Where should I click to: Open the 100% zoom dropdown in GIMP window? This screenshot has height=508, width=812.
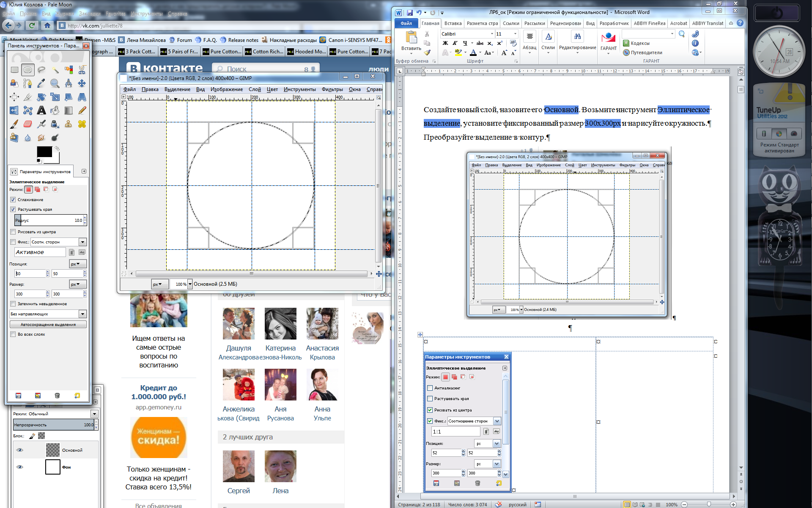[190, 284]
